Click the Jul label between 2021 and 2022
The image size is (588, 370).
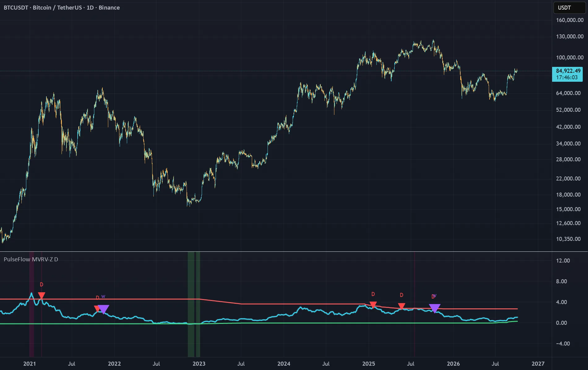click(x=71, y=364)
